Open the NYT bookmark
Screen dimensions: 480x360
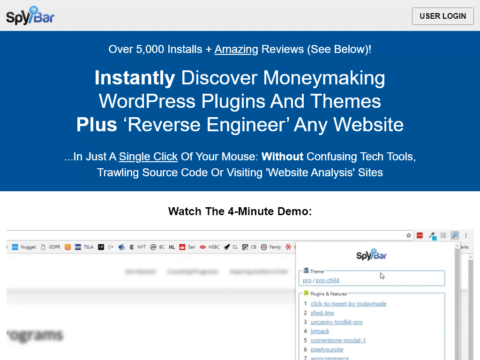pos(137,247)
